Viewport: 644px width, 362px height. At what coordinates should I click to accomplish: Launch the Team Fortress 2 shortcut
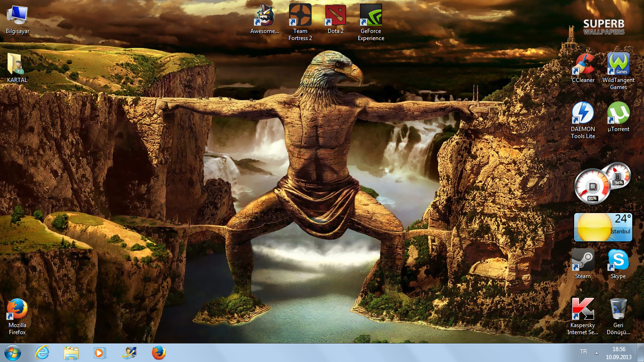(300, 23)
